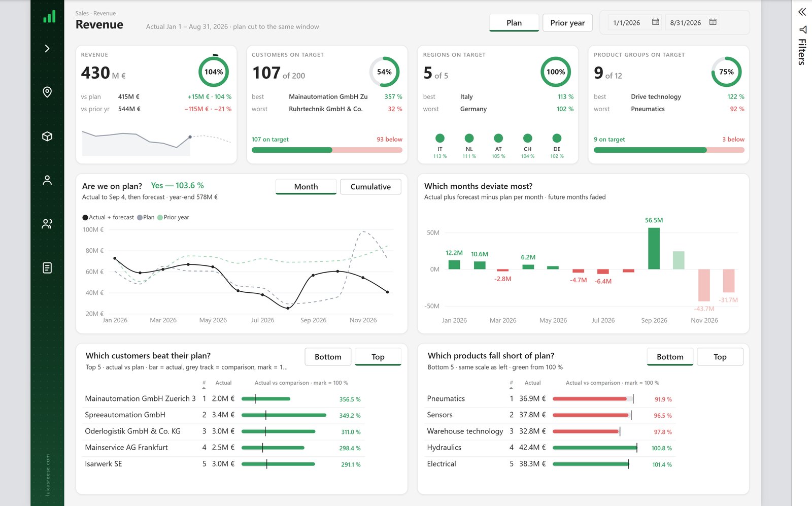Viewport: 812px width, 506px height.
Task: Show Bottom customers in customers panel
Action: click(x=328, y=357)
